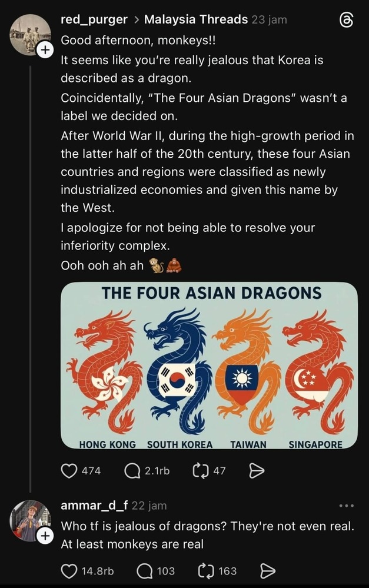
Task: View ammar_d_f's profile picture
Action: (x=30, y=521)
